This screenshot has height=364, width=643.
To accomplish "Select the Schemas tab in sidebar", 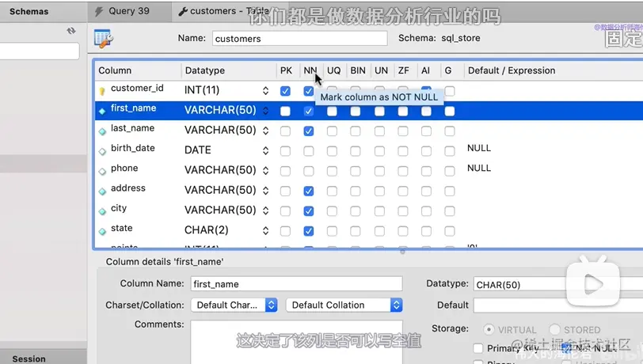I will (x=29, y=12).
